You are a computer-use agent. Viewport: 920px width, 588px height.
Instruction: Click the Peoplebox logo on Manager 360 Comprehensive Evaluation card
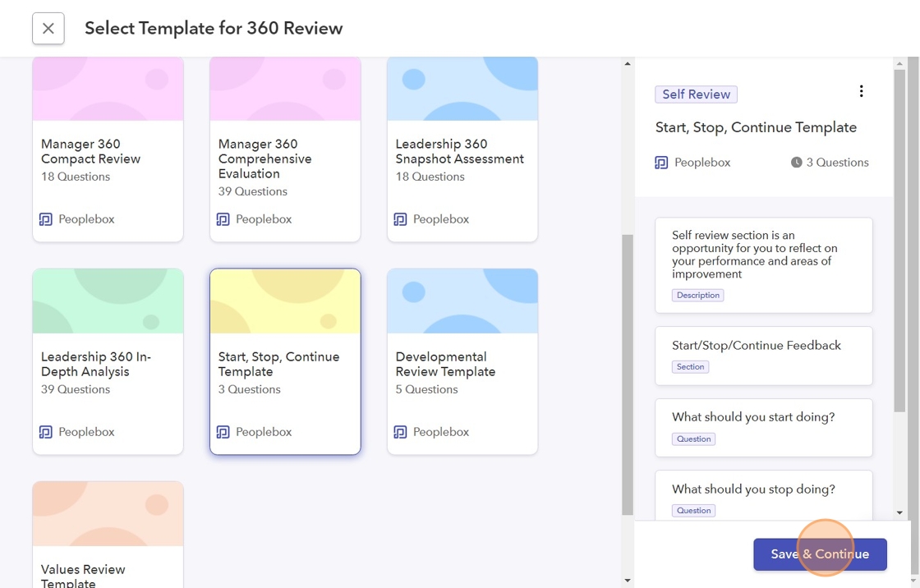click(223, 219)
